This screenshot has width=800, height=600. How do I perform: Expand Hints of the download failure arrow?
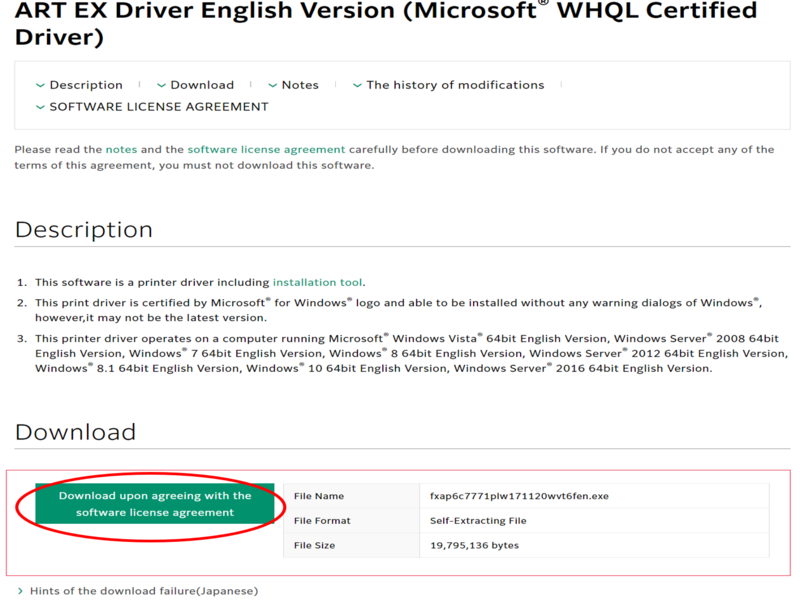pos(21,591)
